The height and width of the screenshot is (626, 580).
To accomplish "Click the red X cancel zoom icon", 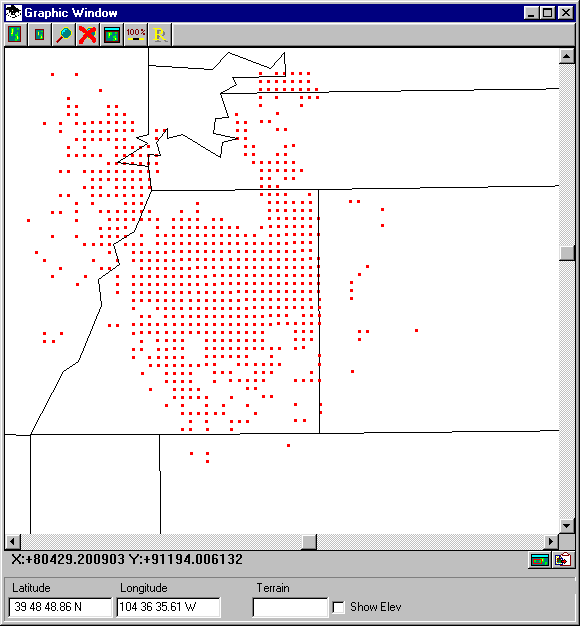I will (88, 35).
